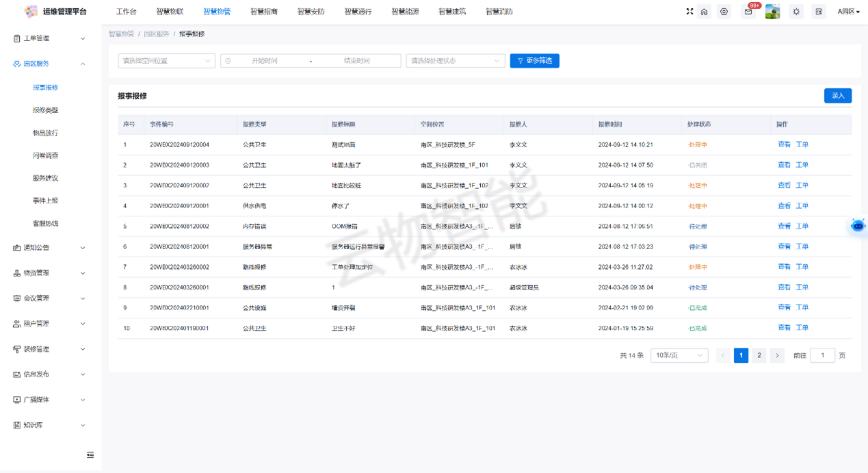Click 工单 for event 20WBX202409120003

[802, 165]
